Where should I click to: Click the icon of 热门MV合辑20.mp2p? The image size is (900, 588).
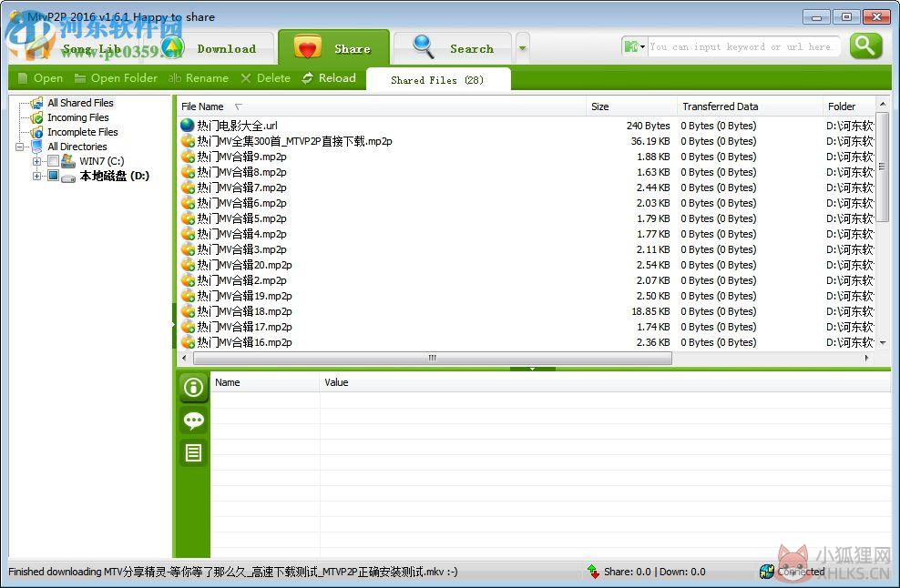(x=187, y=265)
